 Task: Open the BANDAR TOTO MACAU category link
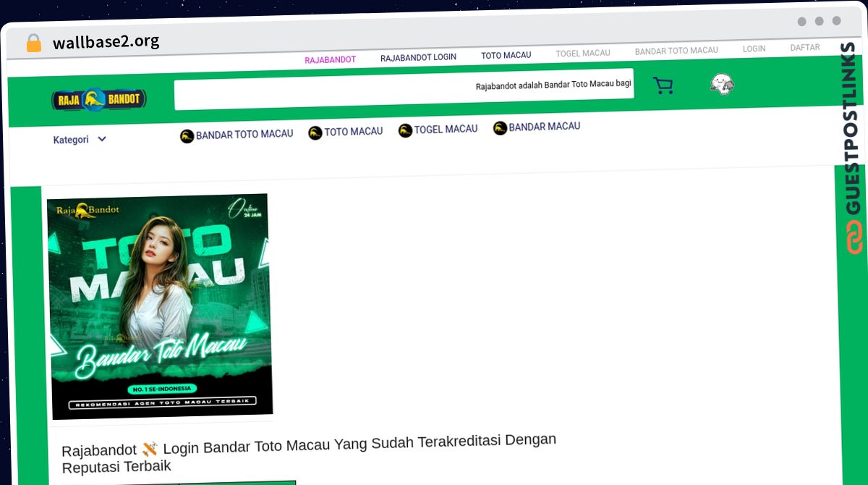(244, 134)
